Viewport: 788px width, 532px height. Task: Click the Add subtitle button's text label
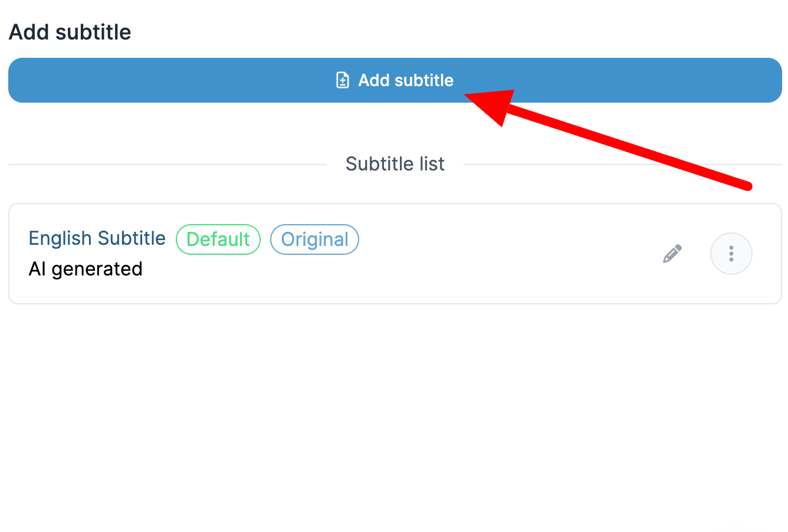point(406,80)
